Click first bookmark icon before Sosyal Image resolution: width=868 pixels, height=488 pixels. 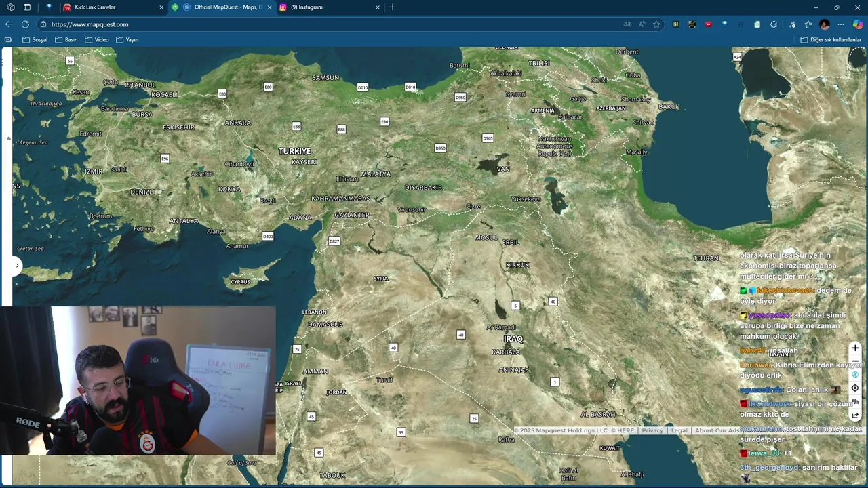8,39
